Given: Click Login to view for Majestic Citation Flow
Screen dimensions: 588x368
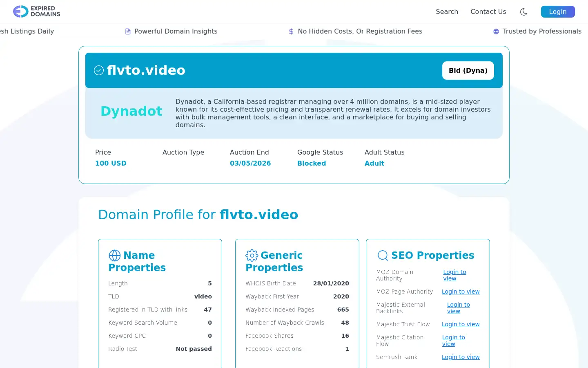Looking at the screenshot, I should (453, 341).
